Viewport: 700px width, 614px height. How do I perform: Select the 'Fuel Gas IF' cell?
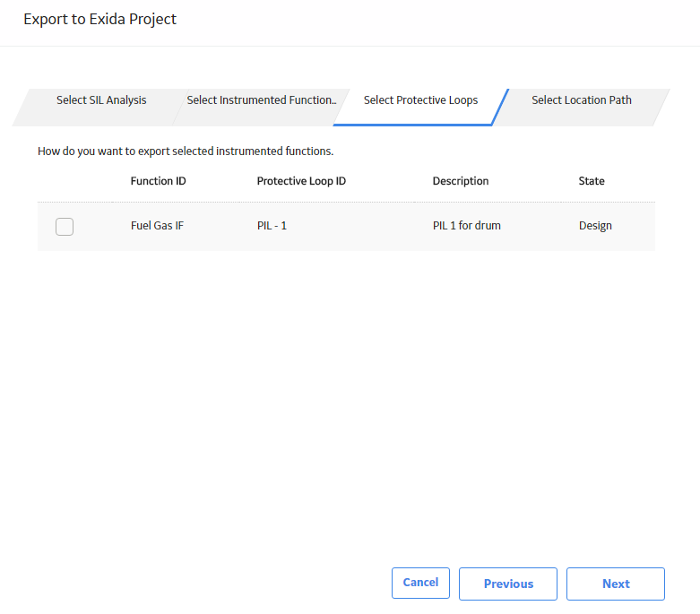click(x=157, y=226)
